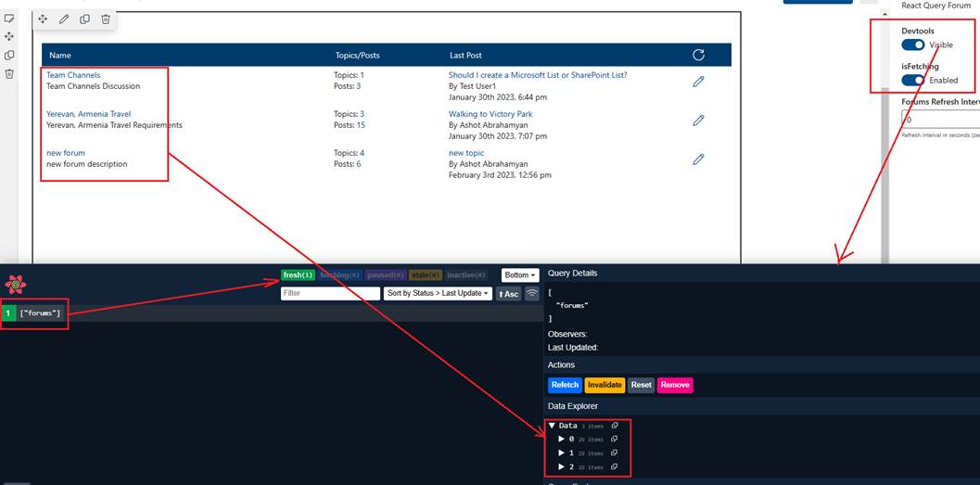The width and height of the screenshot is (980, 485).
Task: Turn off the Devtools Visible toggle
Action: point(913,45)
